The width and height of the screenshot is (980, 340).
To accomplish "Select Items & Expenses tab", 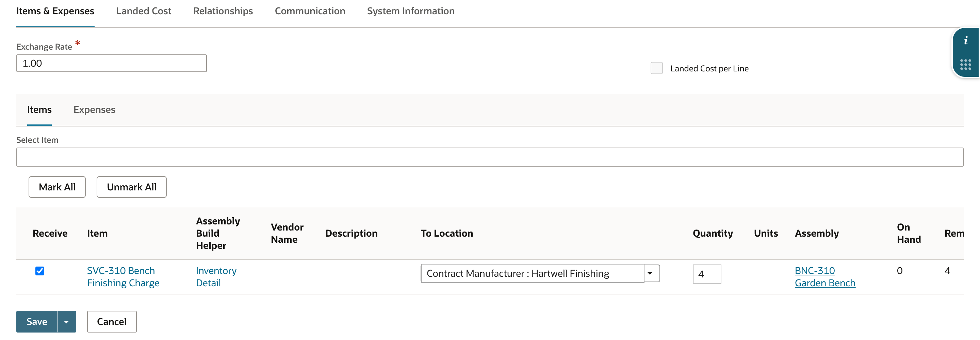I will pos(55,11).
